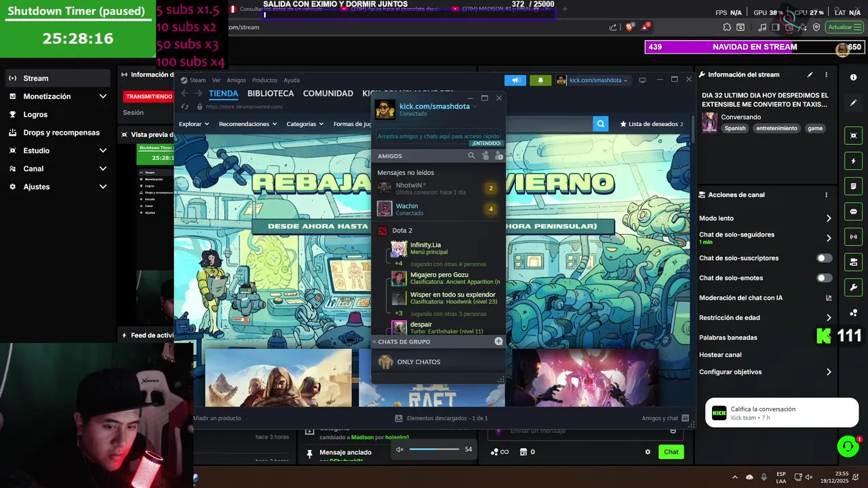Toggle Chat de solo-emotes
The height and width of the screenshot is (488, 868).
coord(824,278)
